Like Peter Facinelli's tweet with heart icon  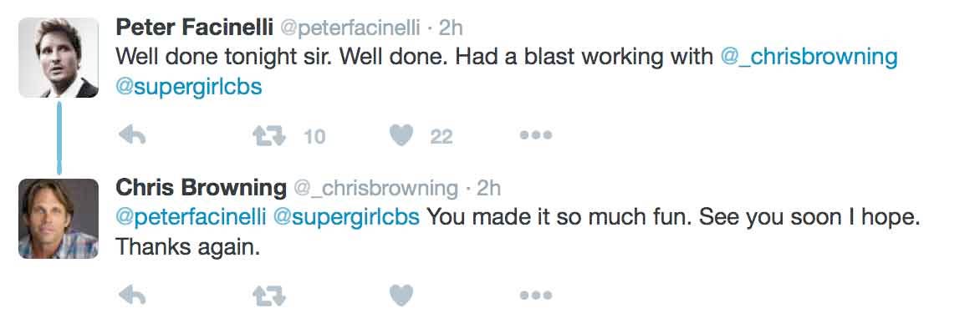[x=401, y=135]
